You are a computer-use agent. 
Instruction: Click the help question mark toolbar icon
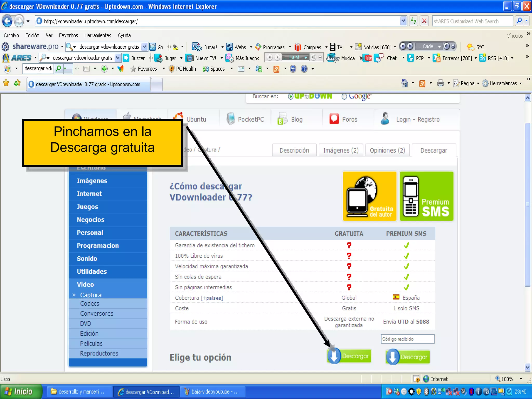(304, 69)
